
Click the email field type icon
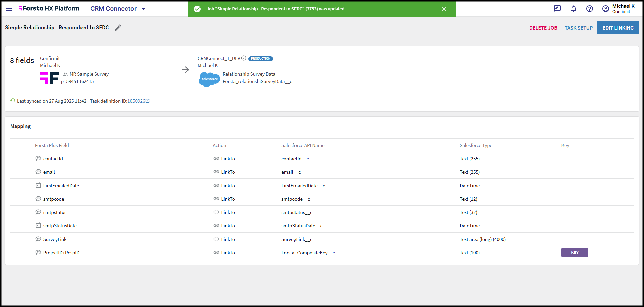point(38,172)
